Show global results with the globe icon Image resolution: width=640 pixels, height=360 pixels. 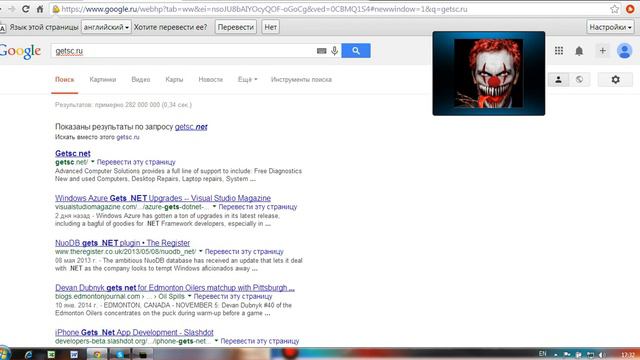579,80
